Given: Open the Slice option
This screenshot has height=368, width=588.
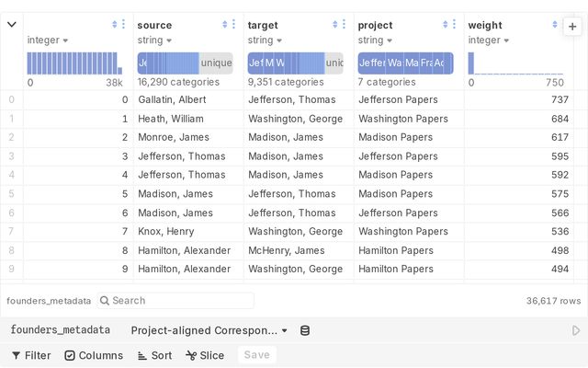Looking at the screenshot, I should [205, 355].
